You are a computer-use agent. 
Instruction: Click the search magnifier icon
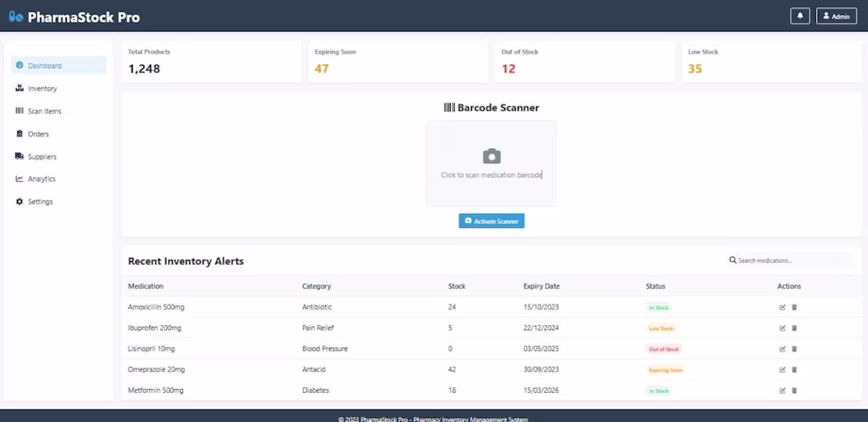click(733, 260)
